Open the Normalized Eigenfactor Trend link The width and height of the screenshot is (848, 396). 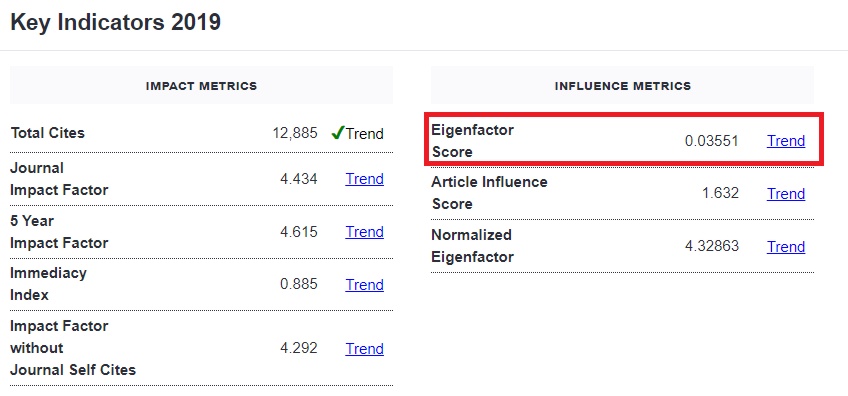[x=786, y=247]
